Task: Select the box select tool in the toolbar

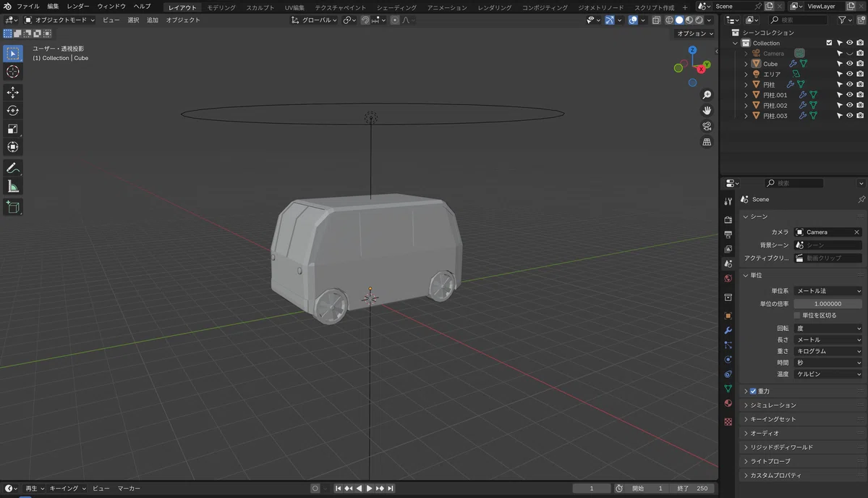Action: tap(13, 54)
